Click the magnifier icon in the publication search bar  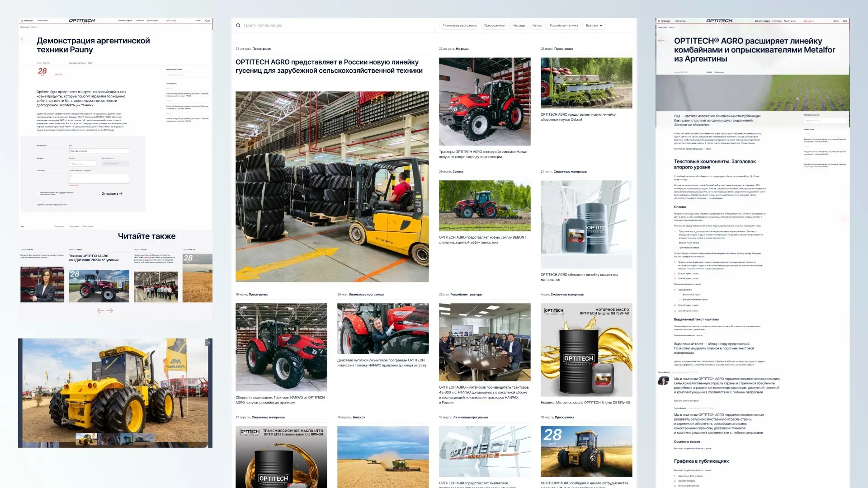238,26
